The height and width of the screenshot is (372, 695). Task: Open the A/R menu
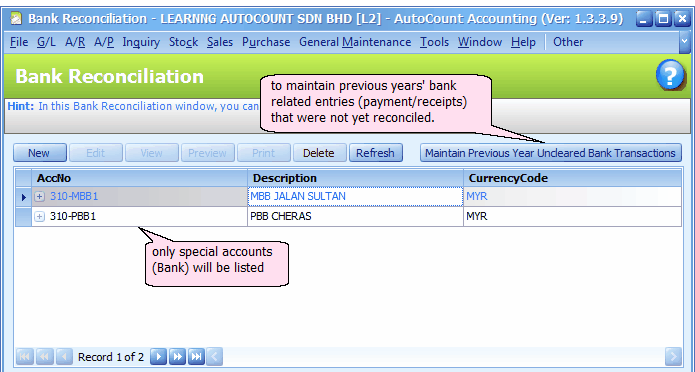pos(75,42)
